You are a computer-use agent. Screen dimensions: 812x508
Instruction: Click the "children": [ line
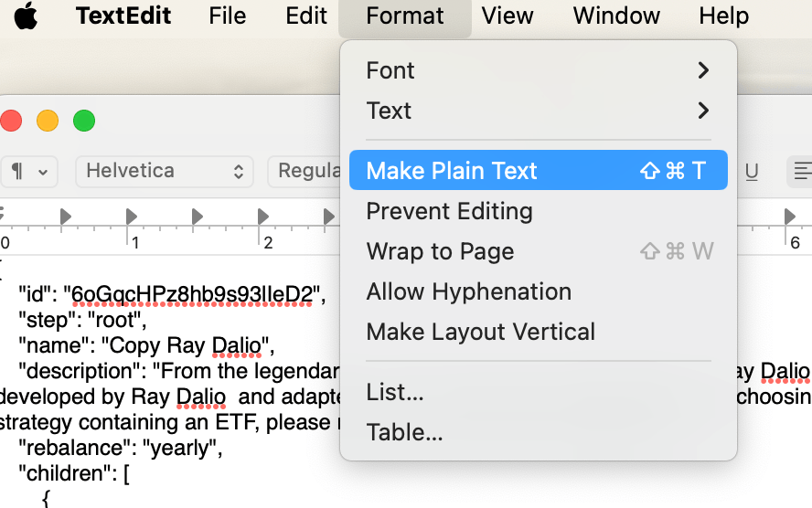74,473
